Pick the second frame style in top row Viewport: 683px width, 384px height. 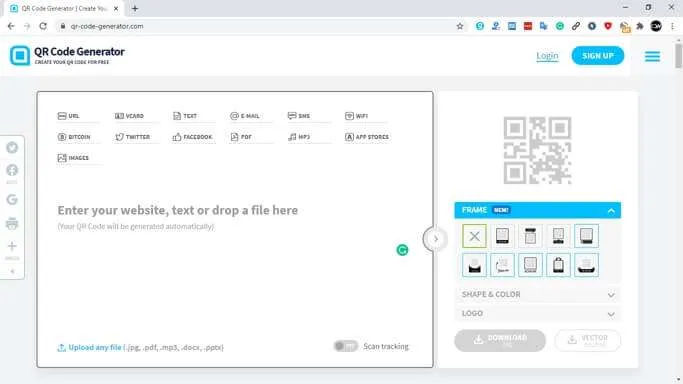click(x=502, y=236)
